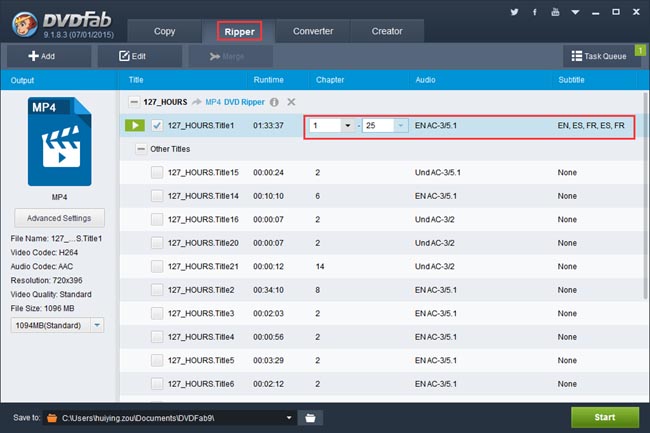Select the 127_HOURS.Title3 name text
The width and height of the screenshot is (650, 433).
point(201,314)
